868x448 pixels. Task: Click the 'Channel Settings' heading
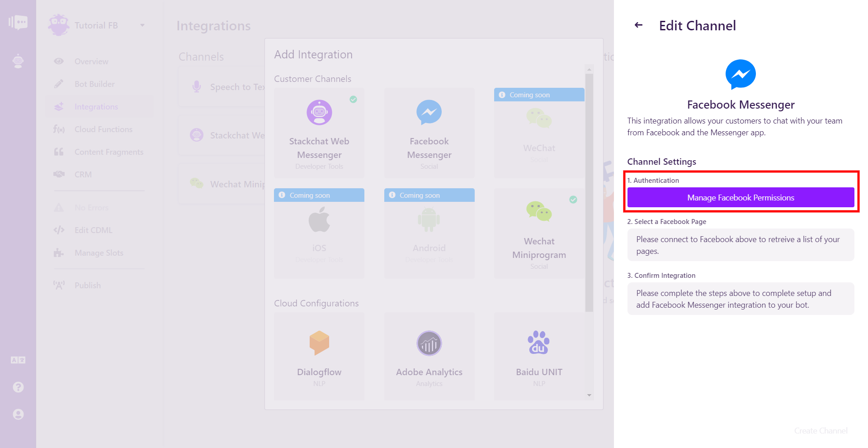pyautogui.click(x=661, y=162)
